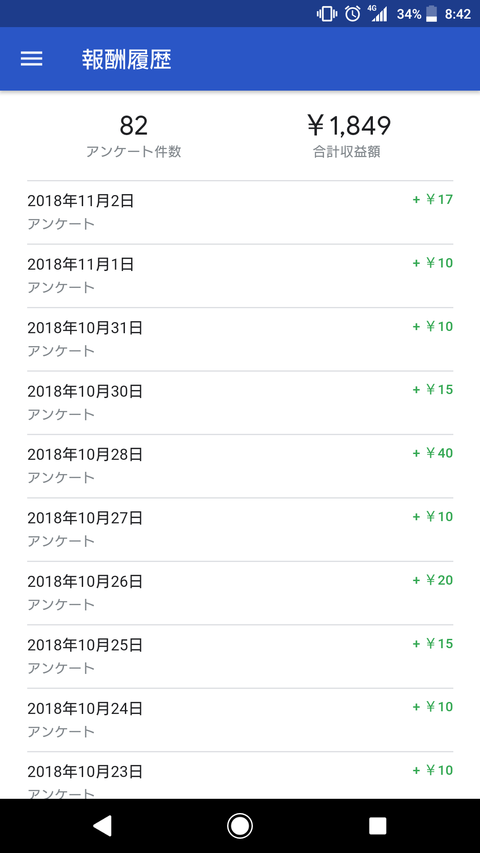
Task: Select the 2018年10月24日 survey entry
Action: (240, 720)
